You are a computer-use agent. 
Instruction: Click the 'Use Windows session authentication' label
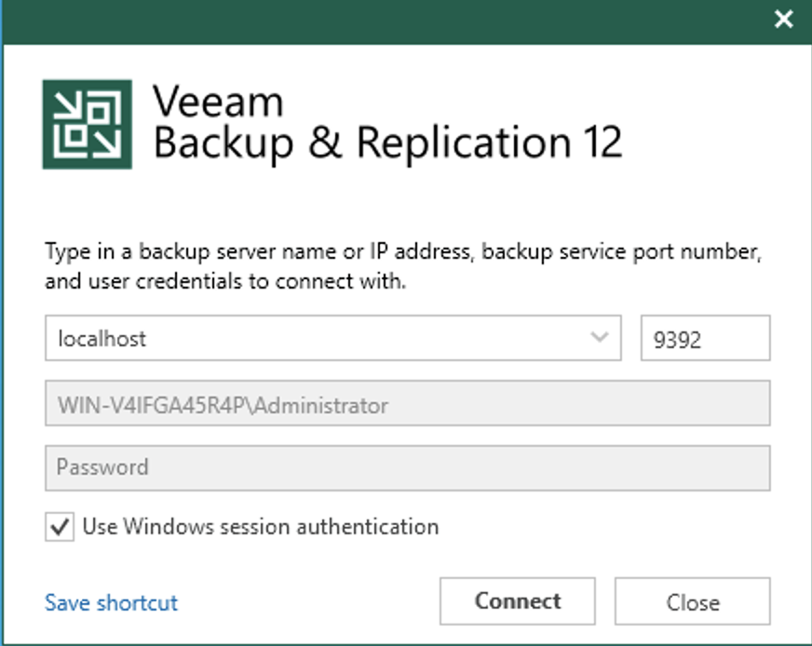click(261, 527)
